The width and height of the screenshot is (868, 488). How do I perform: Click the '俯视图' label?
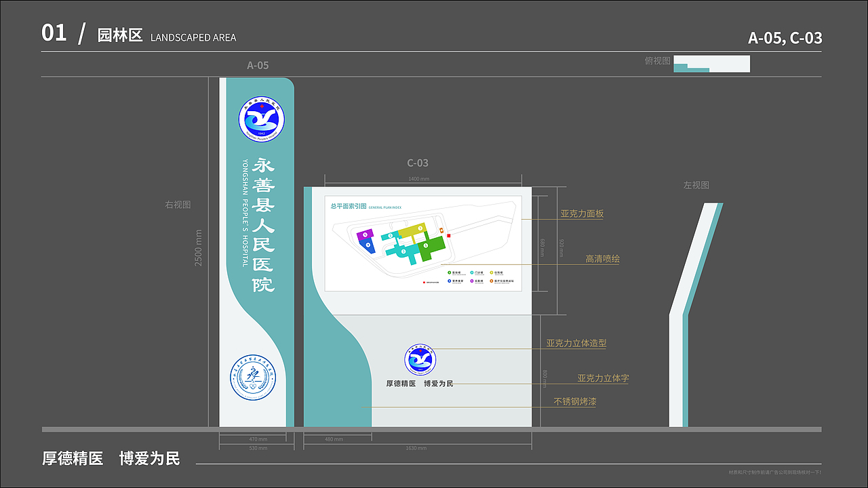(x=657, y=61)
